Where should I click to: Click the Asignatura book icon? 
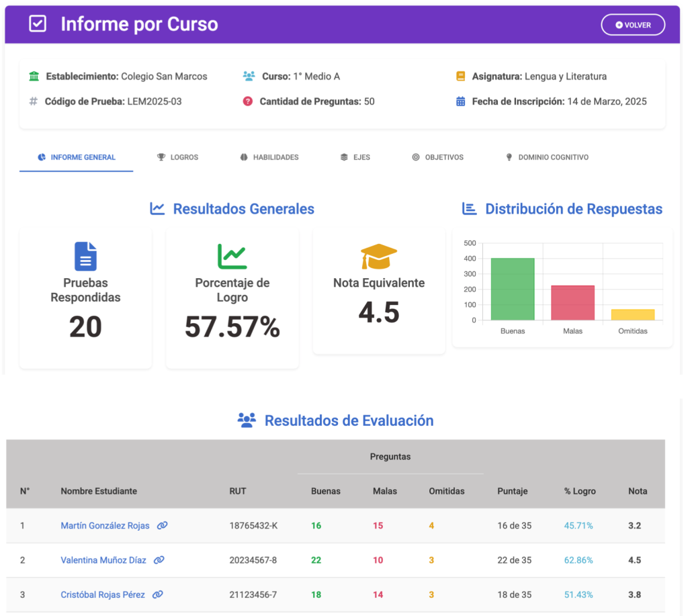pyautogui.click(x=460, y=77)
